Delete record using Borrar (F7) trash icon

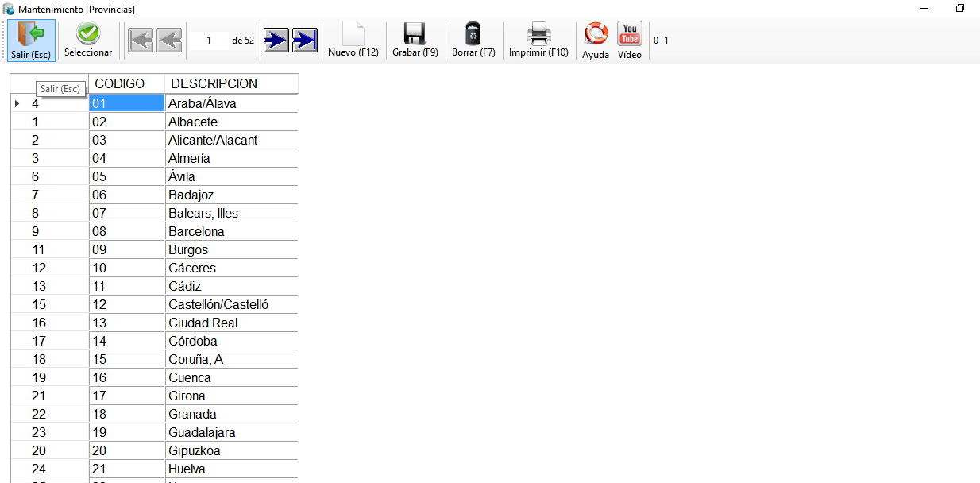(473, 40)
